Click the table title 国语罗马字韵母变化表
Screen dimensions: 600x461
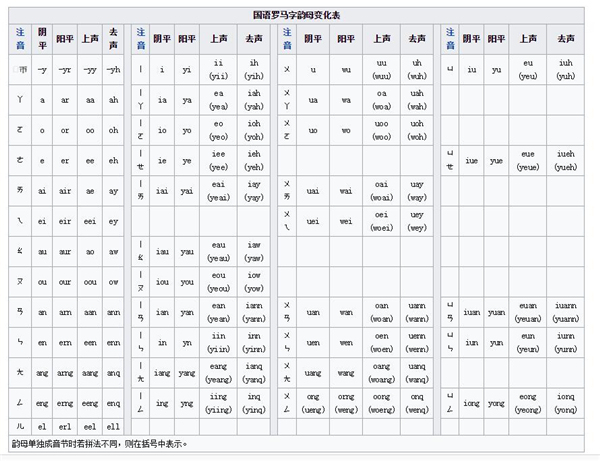299,15
